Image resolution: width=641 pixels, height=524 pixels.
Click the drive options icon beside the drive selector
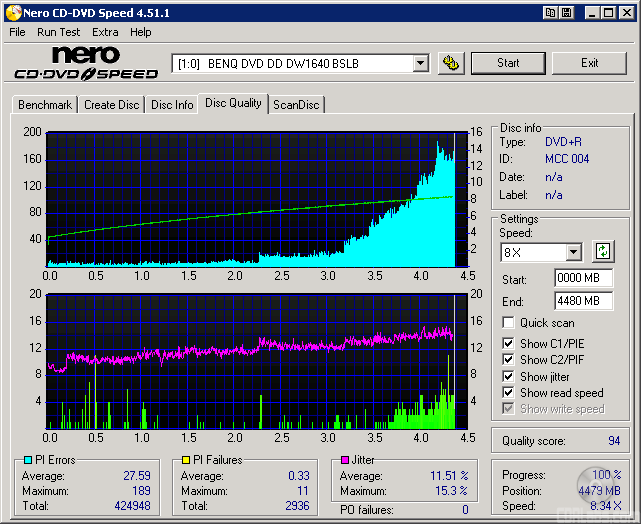(x=451, y=63)
